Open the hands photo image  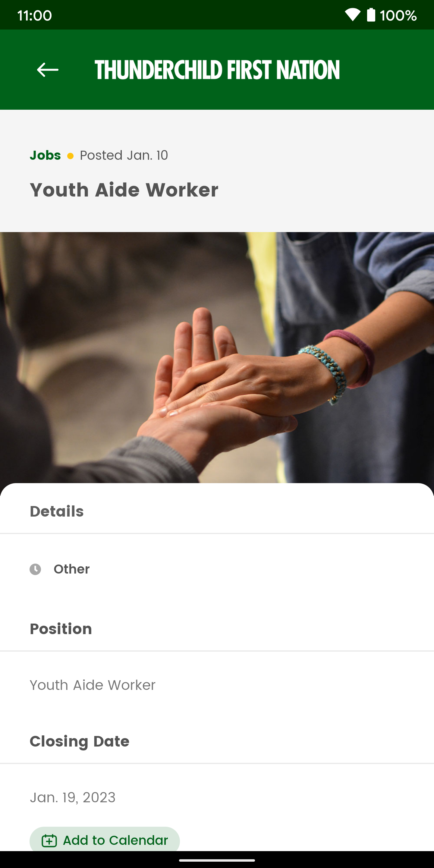(x=217, y=357)
